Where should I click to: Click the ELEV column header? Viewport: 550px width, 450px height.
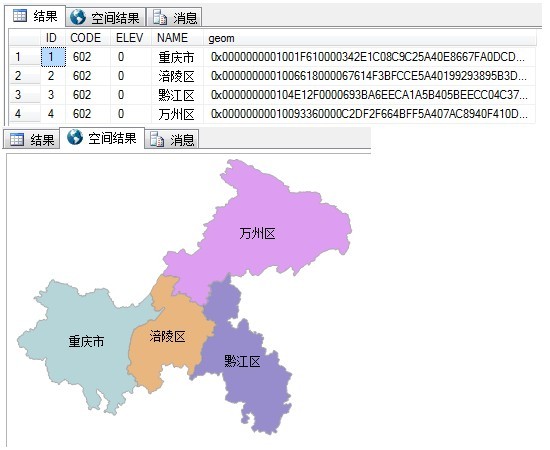click(131, 38)
